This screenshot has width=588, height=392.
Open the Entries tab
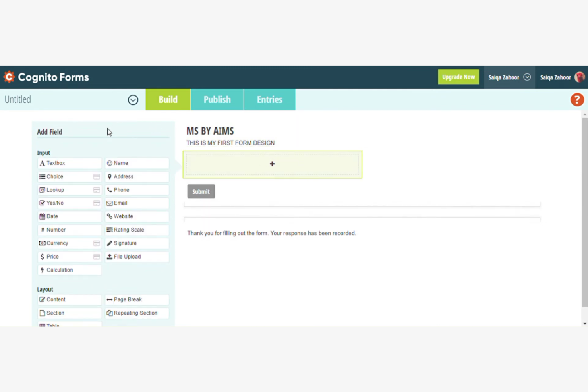(x=269, y=100)
